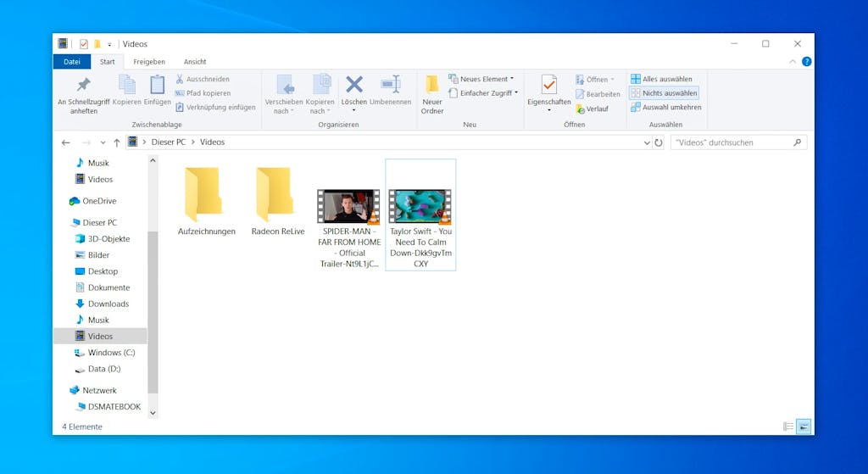This screenshot has height=474, width=868.
Task: Open the Kopieren nach dropdown
Action: 320,95
